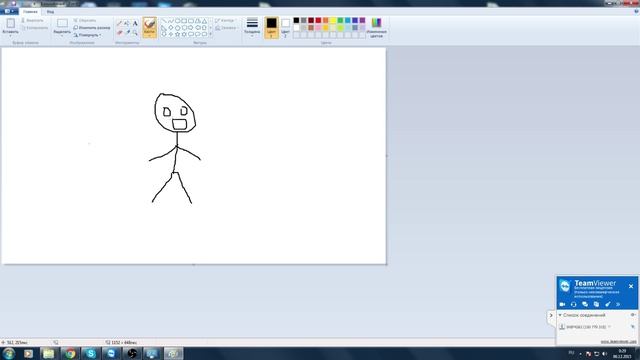640x360 pixels.
Task: Select the Color picker eyedropper tool
Action: (127, 33)
